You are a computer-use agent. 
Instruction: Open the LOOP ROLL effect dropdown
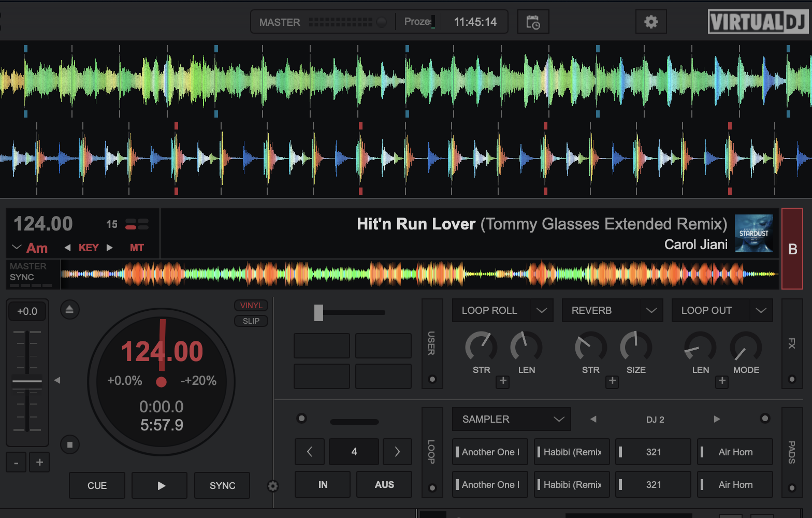point(542,310)
